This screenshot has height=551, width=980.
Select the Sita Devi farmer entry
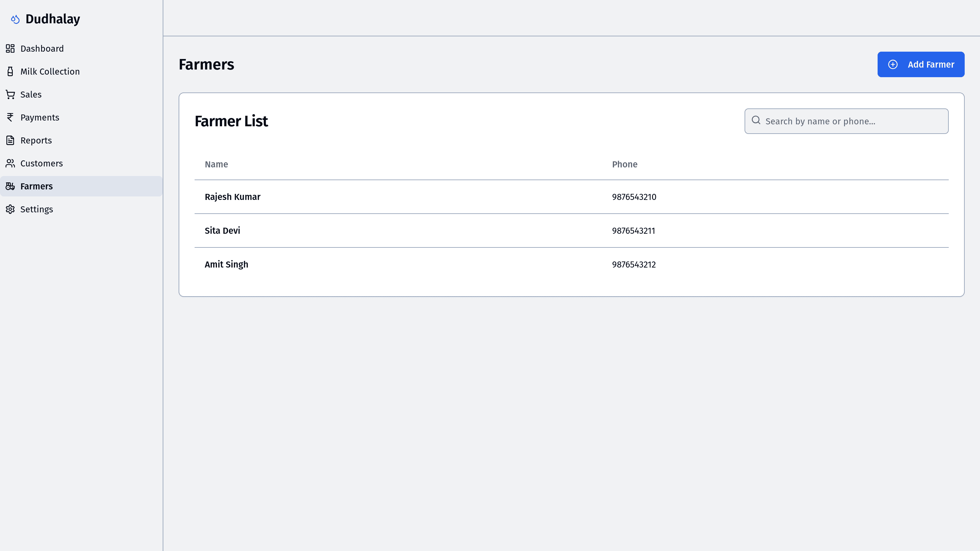[222, 231]
